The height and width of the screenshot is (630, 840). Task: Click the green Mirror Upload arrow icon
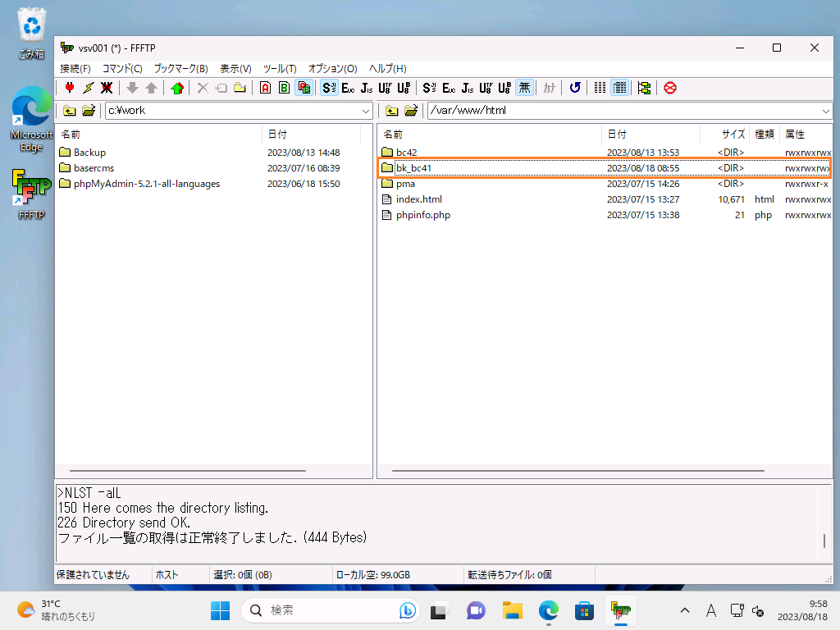point(177,88)
